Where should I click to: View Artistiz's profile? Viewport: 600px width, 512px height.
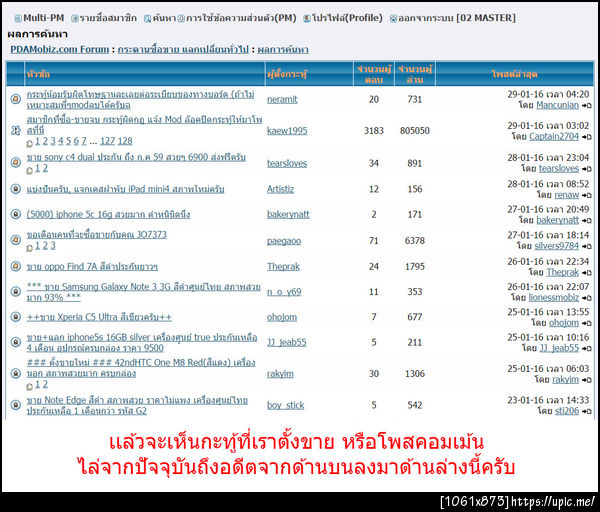pos(280,189)
